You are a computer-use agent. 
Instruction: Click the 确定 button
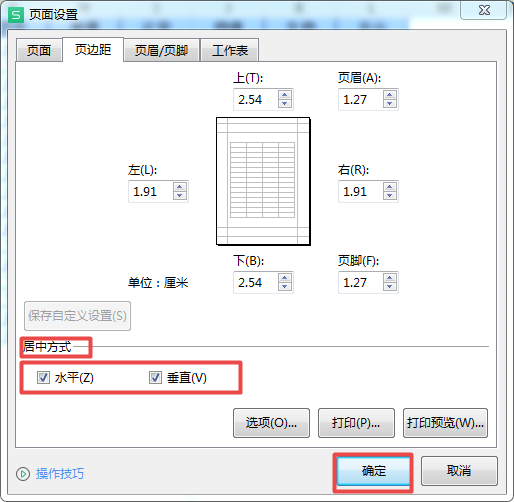tap(373, 471)
